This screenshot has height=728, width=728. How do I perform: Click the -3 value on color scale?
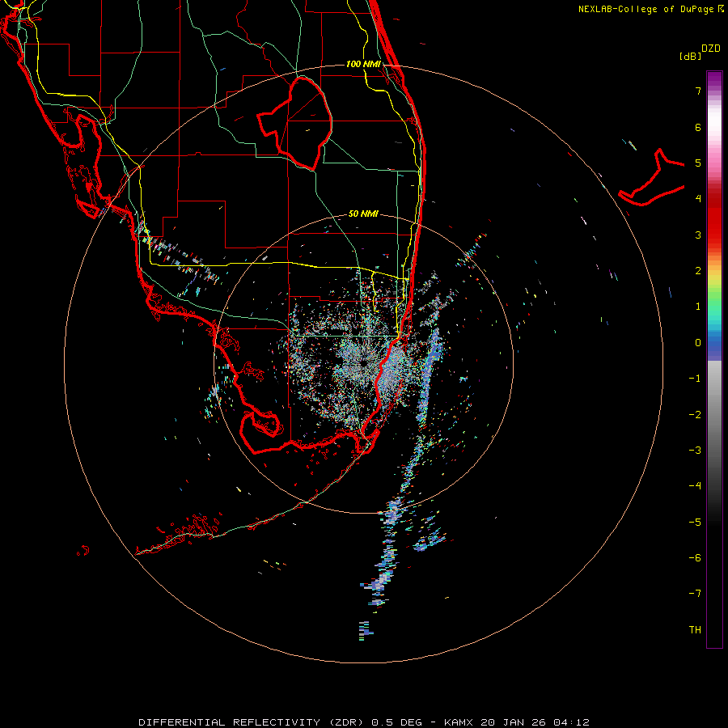[x=695, y=450]
